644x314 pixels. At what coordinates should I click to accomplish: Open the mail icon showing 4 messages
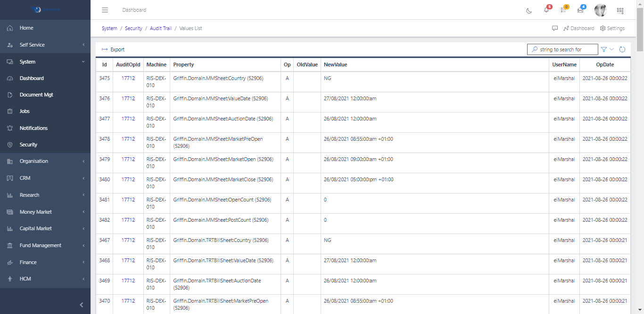click(x=580, y=10)
